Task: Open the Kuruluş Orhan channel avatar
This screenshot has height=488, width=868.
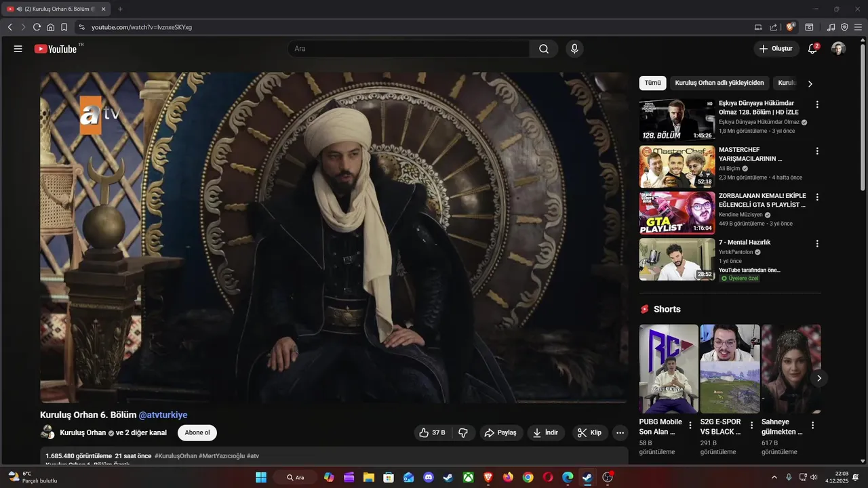Action: pyautogui.click(x=47, y=432)
